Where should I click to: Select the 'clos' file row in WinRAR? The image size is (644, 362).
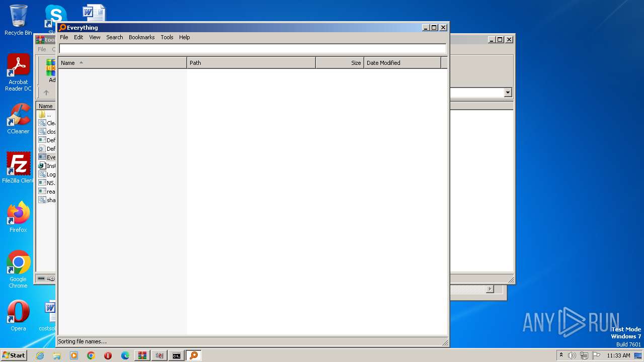click(47, 132)
